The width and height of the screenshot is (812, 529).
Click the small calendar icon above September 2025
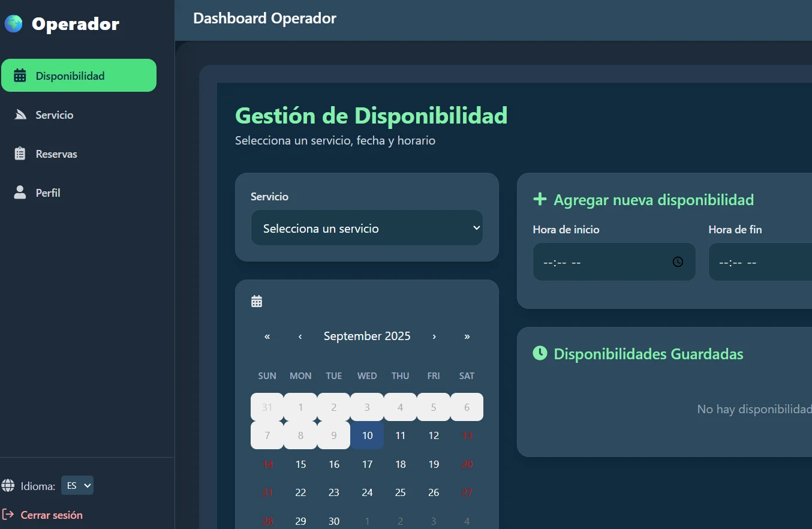click(257, 301)
